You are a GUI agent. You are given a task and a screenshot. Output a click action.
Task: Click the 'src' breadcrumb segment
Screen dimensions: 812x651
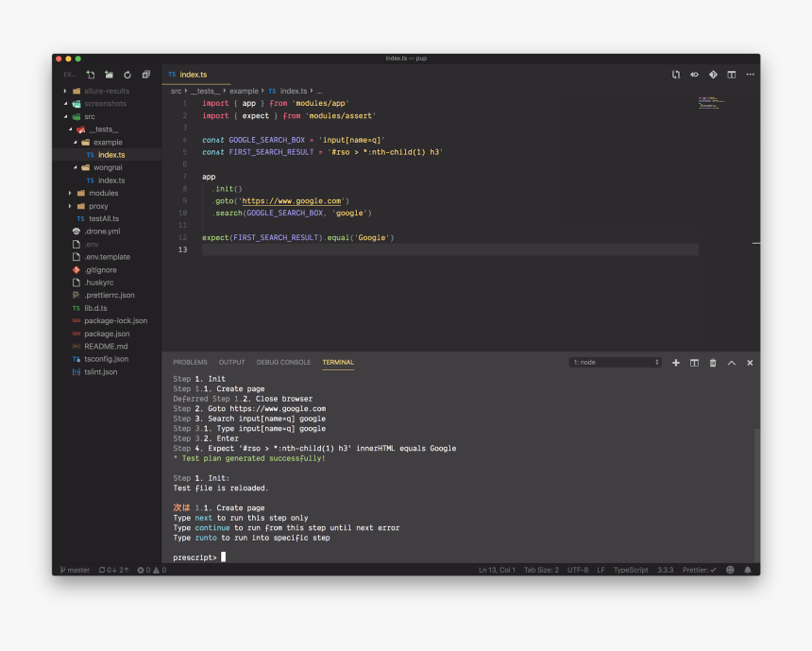(x=176, y=91)
